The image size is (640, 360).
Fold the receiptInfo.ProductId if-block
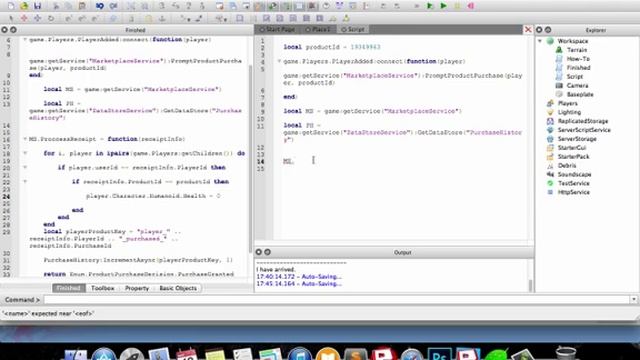(x=25, y=182)
